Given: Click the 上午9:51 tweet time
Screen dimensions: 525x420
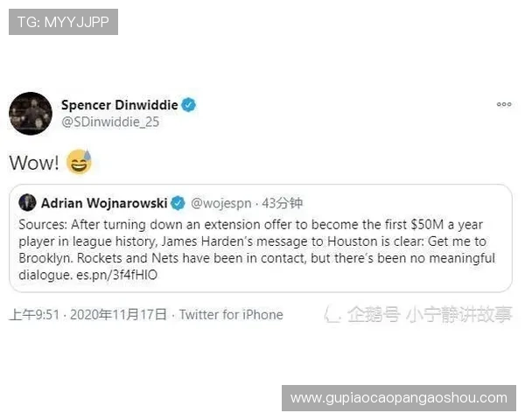Looking at the screenshot, I should pyautogui.click(x=34, y=315).
